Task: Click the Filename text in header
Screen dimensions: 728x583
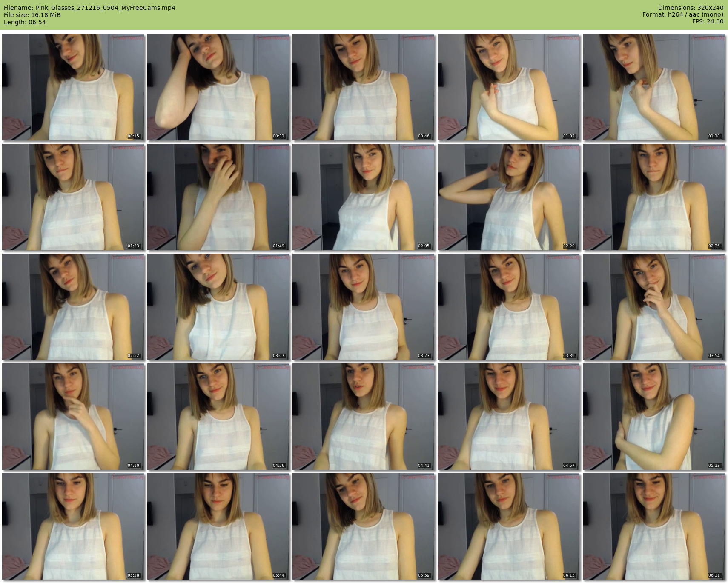Action: [x=89, y=8]
